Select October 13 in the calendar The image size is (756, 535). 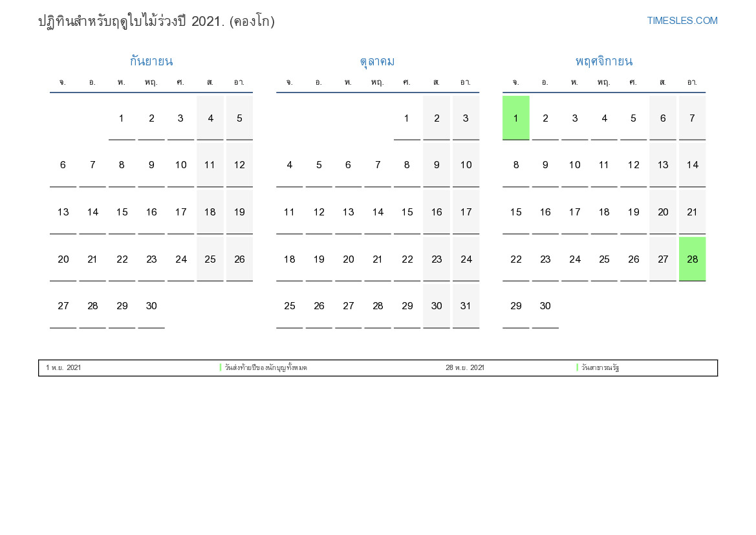tap(348, 212)
